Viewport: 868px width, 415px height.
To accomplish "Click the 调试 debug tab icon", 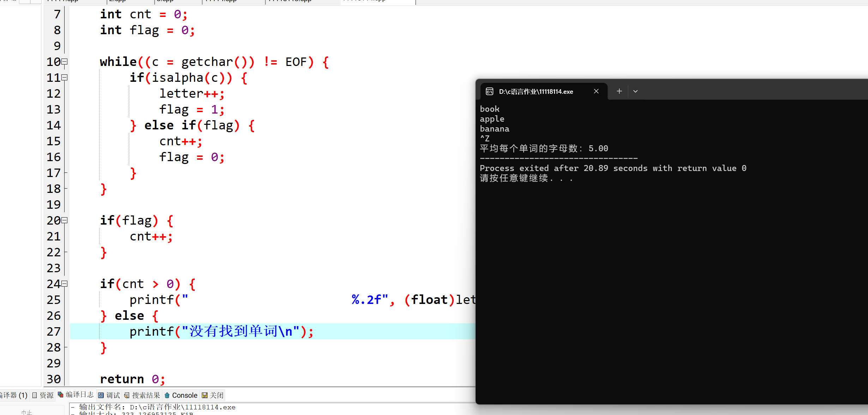I will click(101, 395).
